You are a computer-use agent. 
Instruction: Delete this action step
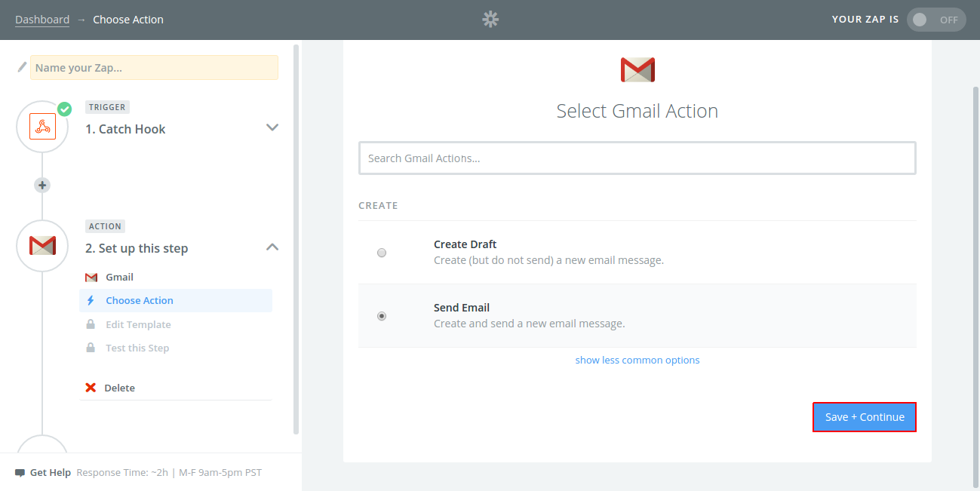point(119,388)
